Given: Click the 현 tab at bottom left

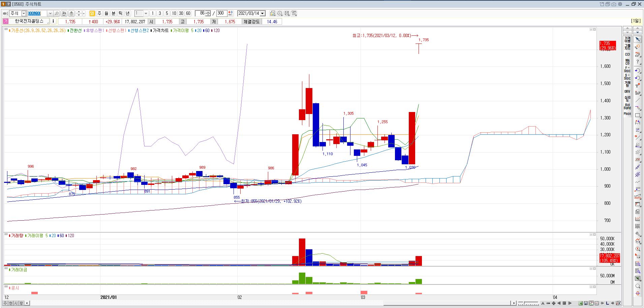Looking at the screenshot, I should [x=11, y=303].
